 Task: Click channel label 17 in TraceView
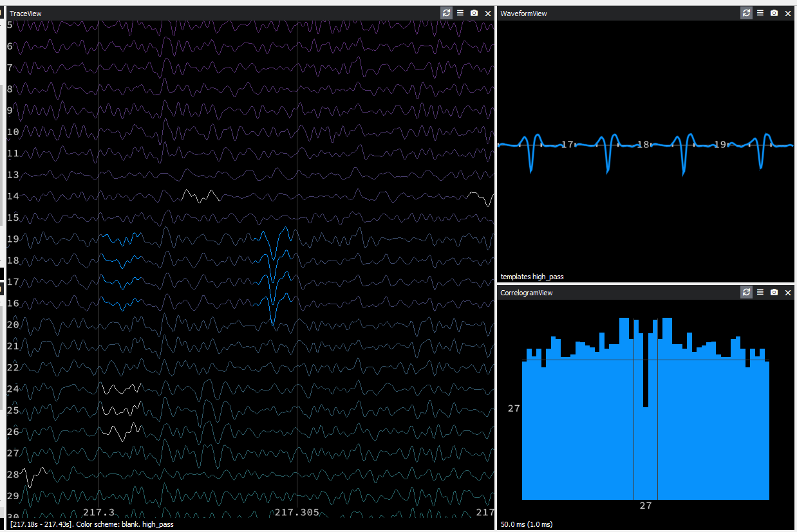click(x=13, y=281)
